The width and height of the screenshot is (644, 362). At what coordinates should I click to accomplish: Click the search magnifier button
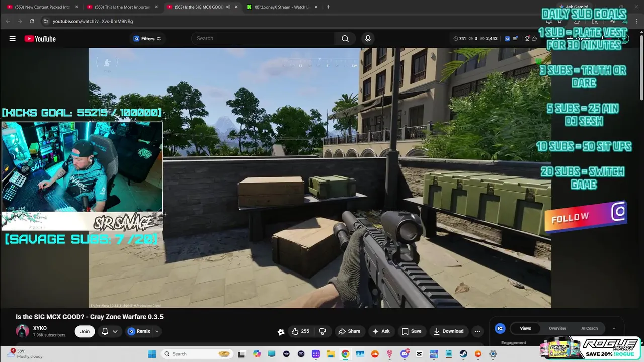click(345, 39)
